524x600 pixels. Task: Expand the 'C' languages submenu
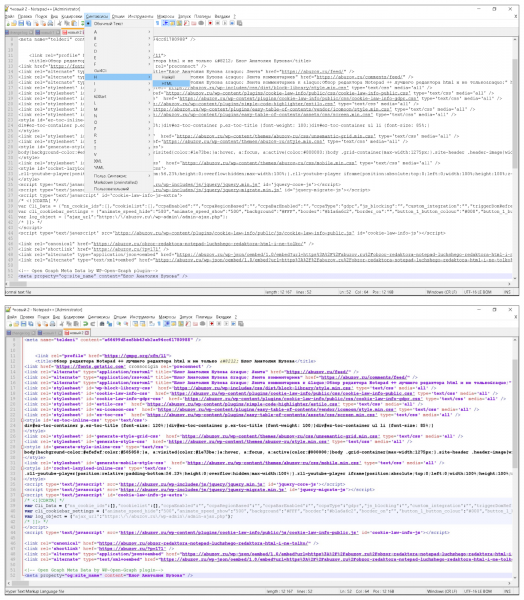[x=119, y=45]
